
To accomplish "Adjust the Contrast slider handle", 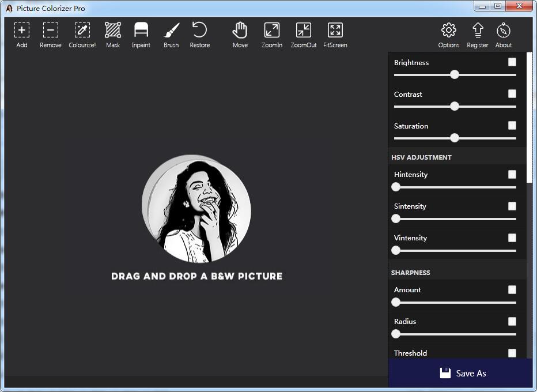I will point(455,106).
